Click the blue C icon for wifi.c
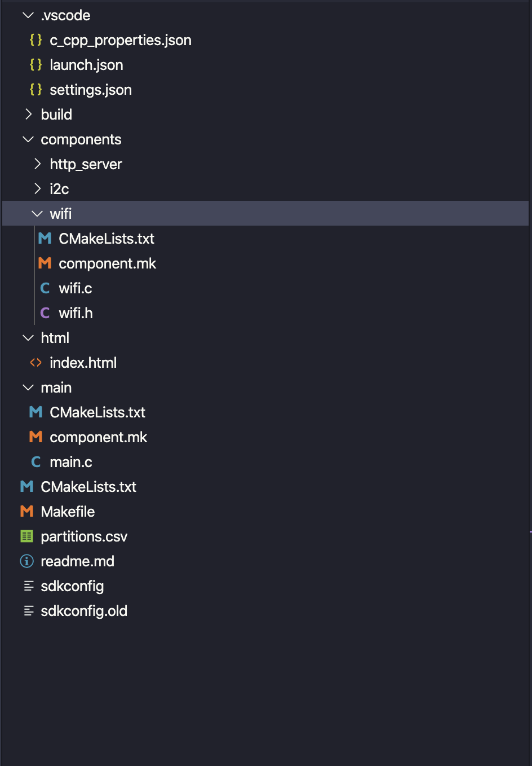Screen dimensions: 532x766 click(45, 288)
